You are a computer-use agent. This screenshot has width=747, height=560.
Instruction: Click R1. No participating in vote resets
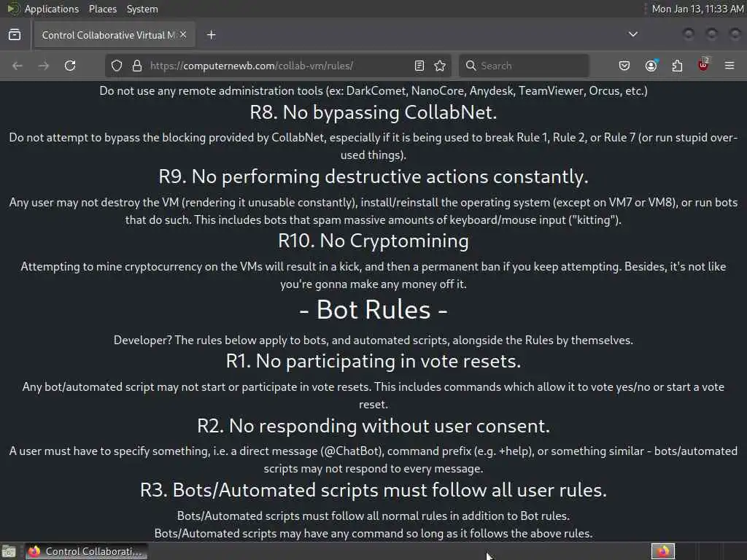pyautogui.click(x=373, y=362)
